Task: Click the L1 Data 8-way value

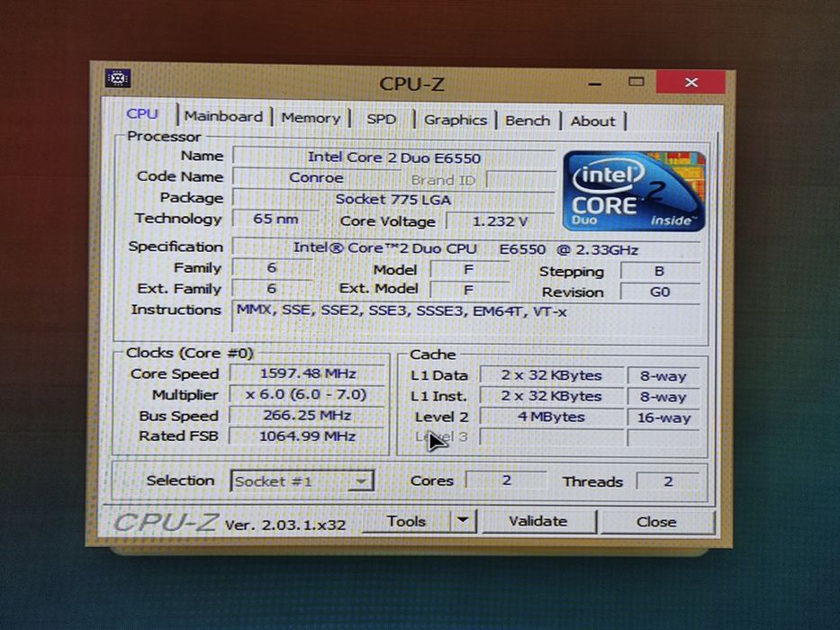Action: pyautogui.click(x=664, y=376)
